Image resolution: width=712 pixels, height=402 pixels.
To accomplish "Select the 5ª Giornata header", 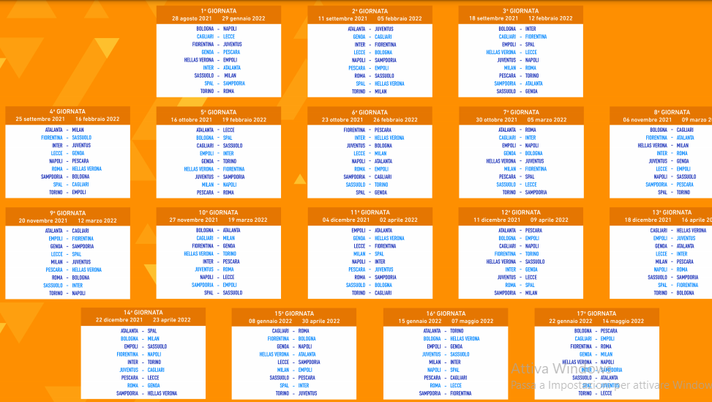I will point(218,112).
